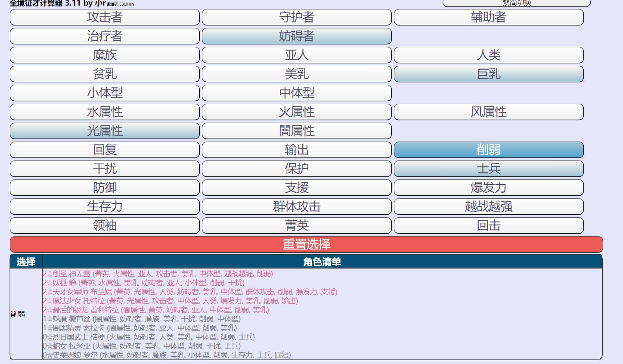
Task: Click the red 重置选择 reset button
Action: point(306,244)
